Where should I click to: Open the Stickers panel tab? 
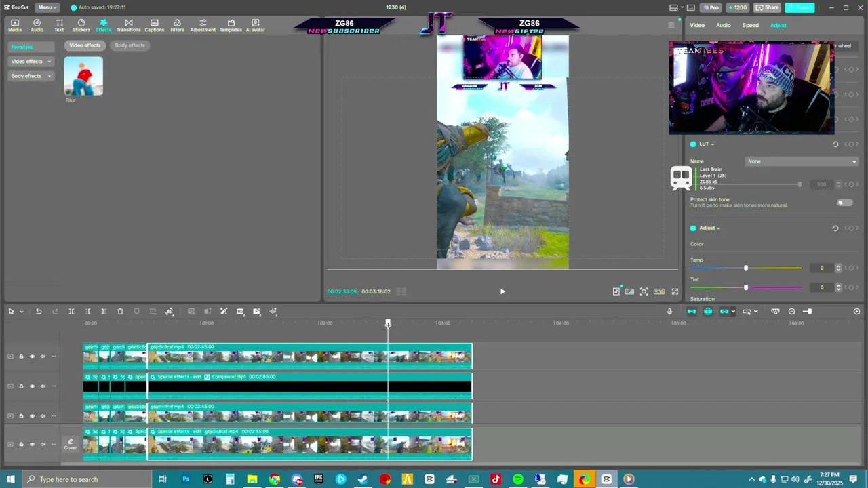point(81,25)
